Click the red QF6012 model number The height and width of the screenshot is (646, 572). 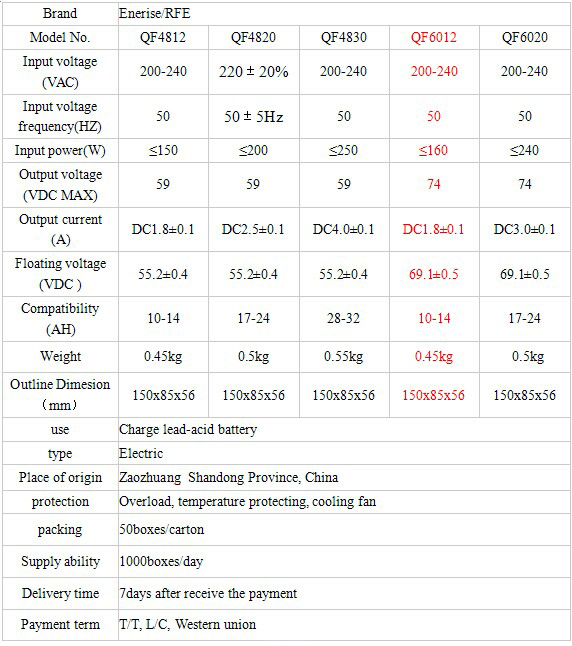(434, 37)
